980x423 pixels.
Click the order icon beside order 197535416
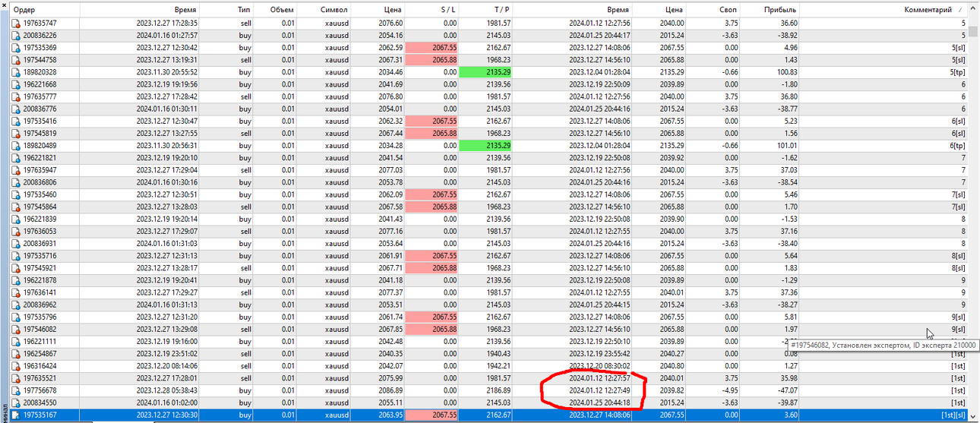[x=16, y=121]
